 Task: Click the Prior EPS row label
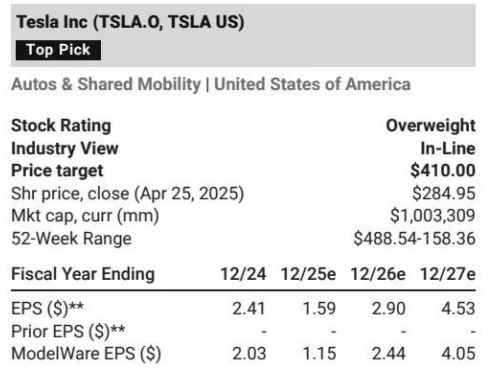[68, 331]
